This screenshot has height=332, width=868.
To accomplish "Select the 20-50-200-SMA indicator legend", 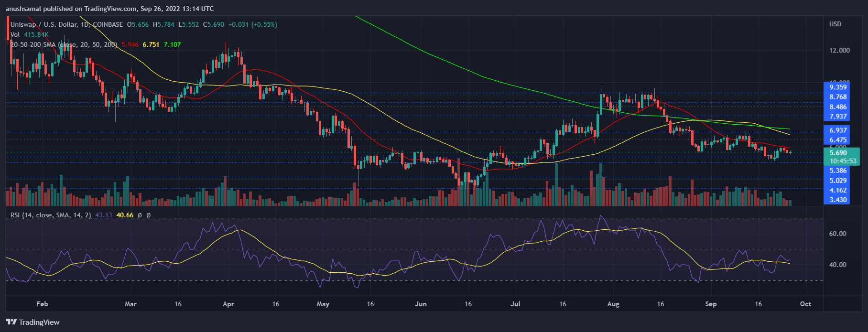I will (64, 44).
